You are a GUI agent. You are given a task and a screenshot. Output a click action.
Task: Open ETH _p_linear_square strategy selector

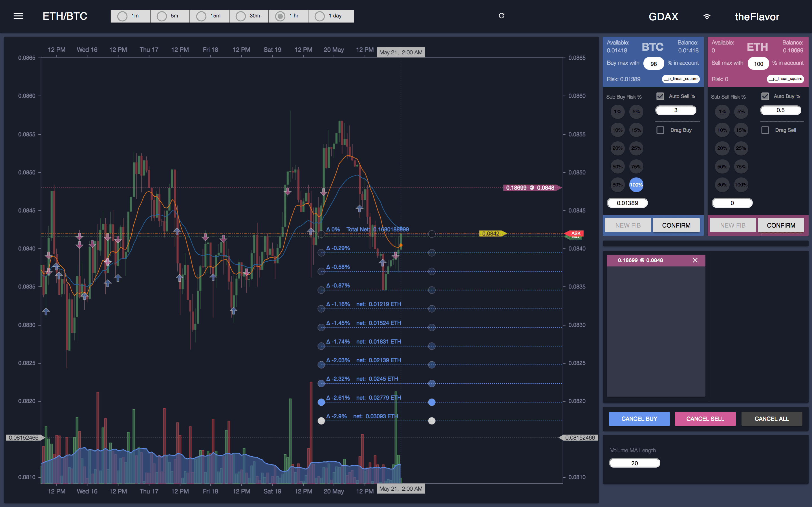click(785, 79)
